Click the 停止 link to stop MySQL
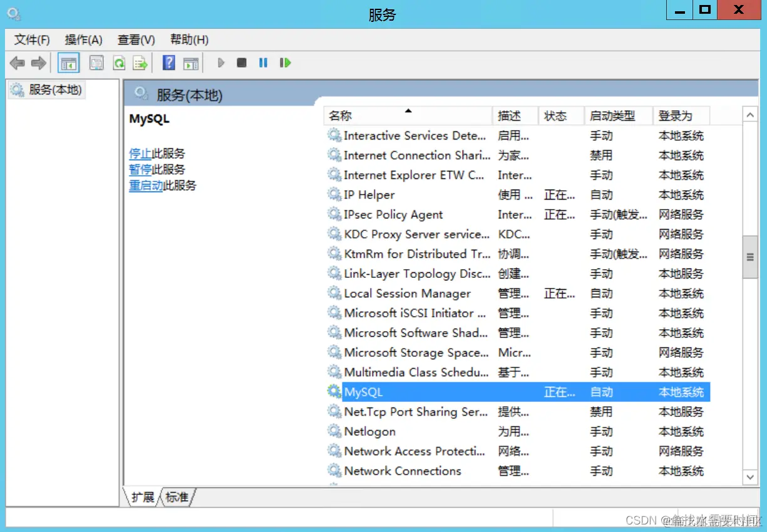This screenshot has height=532, width=767. coord(140,153)
